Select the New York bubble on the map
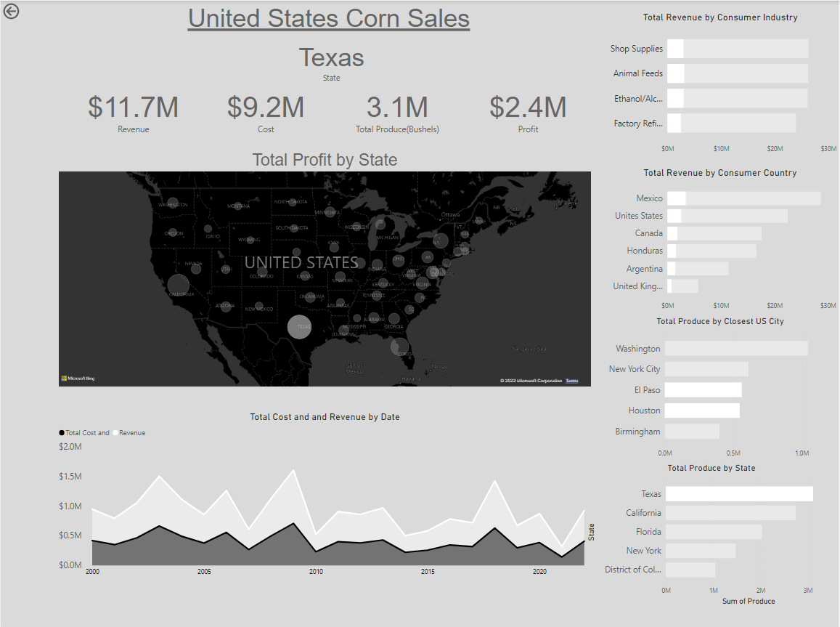840x627 pixels. (x=439, y=241)
